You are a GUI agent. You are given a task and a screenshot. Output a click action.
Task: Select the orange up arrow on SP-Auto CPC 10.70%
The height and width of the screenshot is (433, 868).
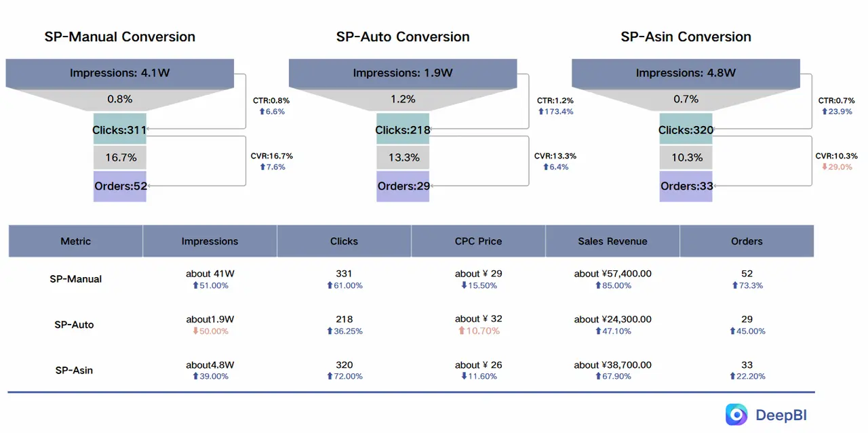coord(461,331)
